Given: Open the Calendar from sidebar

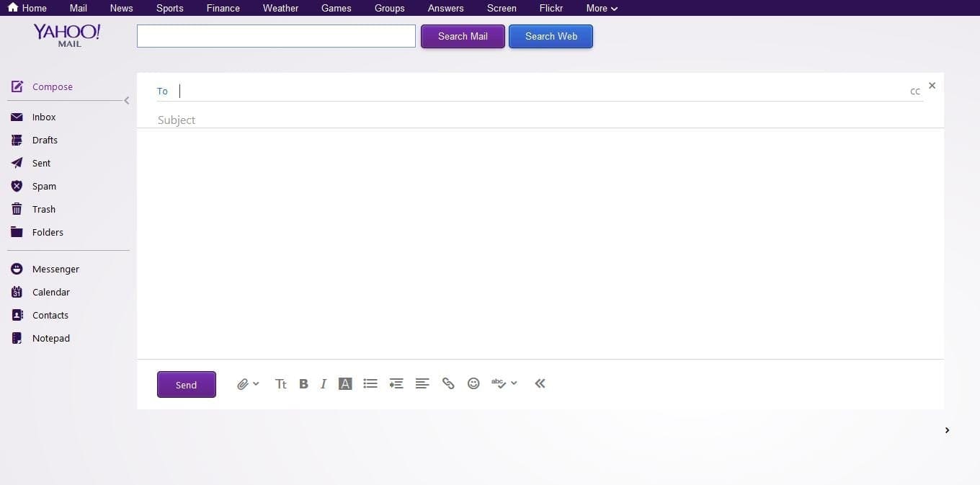Looking at the screenshot, I should (x=50, y=293).
